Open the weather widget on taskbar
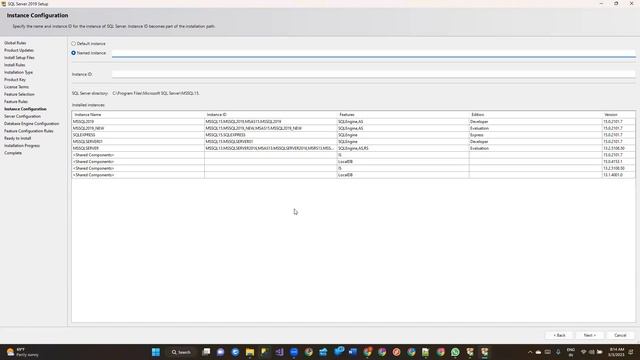Viewport: 640px width, 360px height. [x=22, y=352]
